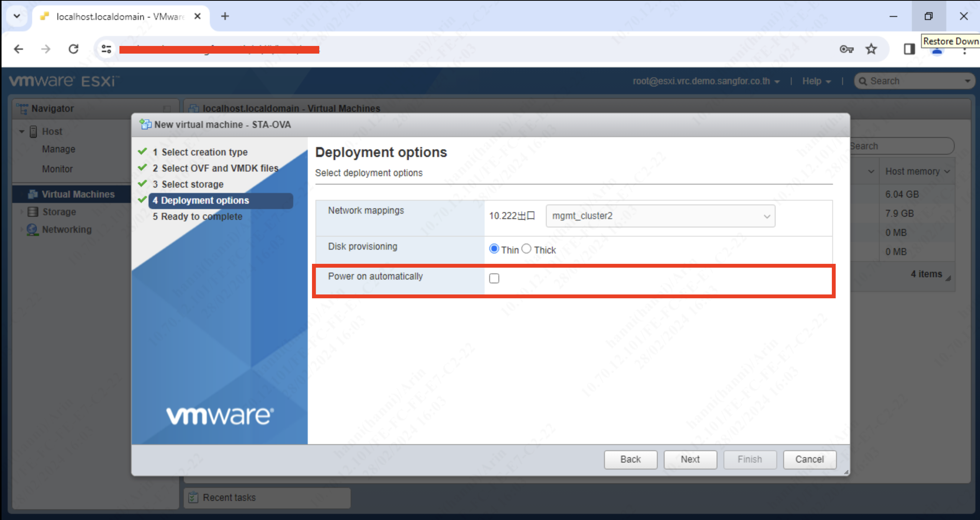Switch to the localhost.localdomain browser tab

115,16
